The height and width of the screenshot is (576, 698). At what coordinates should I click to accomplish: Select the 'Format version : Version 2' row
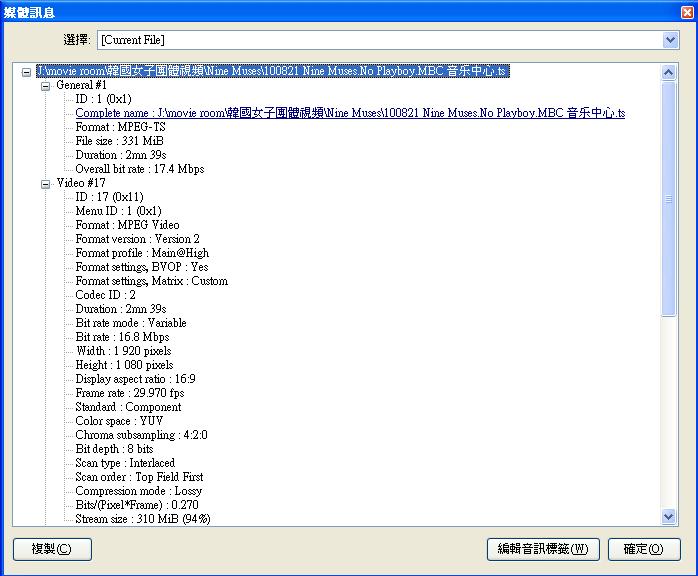[137, 239]
